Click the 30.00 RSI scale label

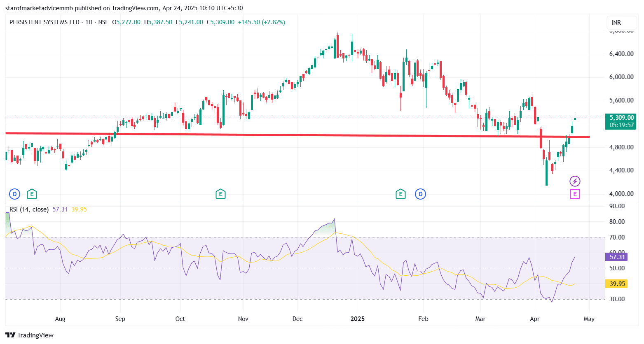[617, 299]
